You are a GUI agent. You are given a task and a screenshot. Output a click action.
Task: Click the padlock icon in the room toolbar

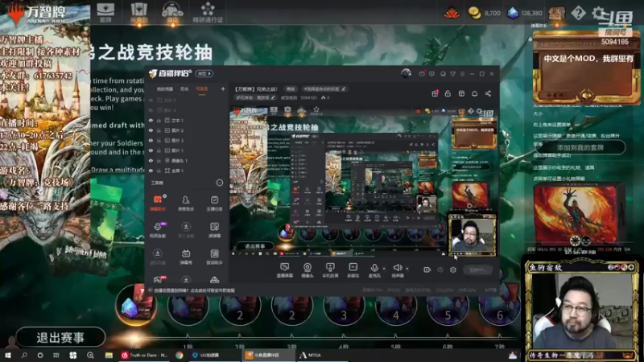click(x=448, y=93)
